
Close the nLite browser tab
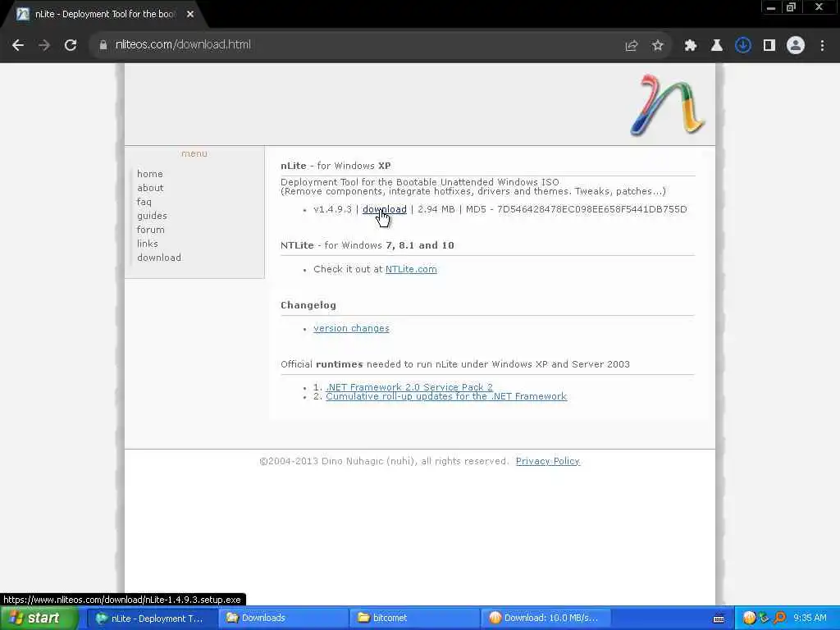click(190, 15)
